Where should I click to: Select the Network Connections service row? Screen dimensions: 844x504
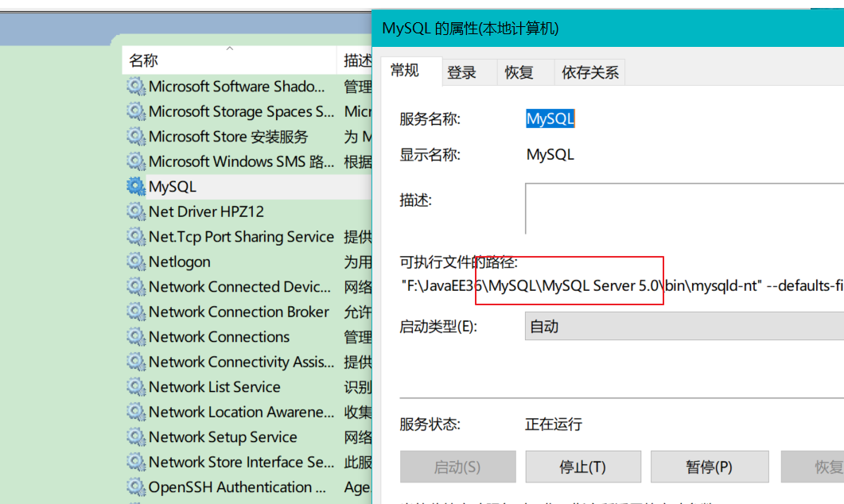[247, 337]
